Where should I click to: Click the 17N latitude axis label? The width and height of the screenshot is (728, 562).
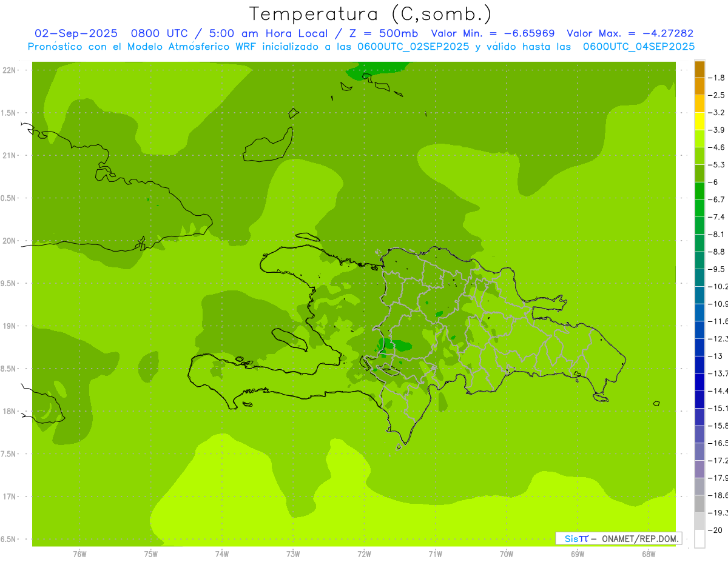9,497
